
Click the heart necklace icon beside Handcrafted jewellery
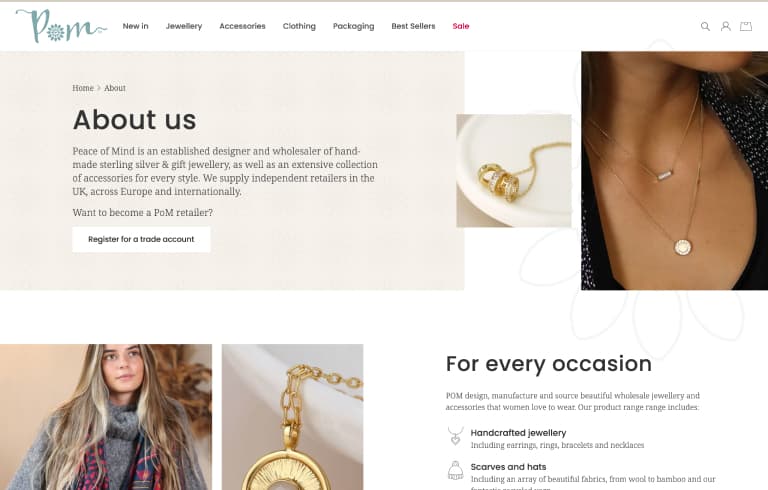tap(456, 436)
